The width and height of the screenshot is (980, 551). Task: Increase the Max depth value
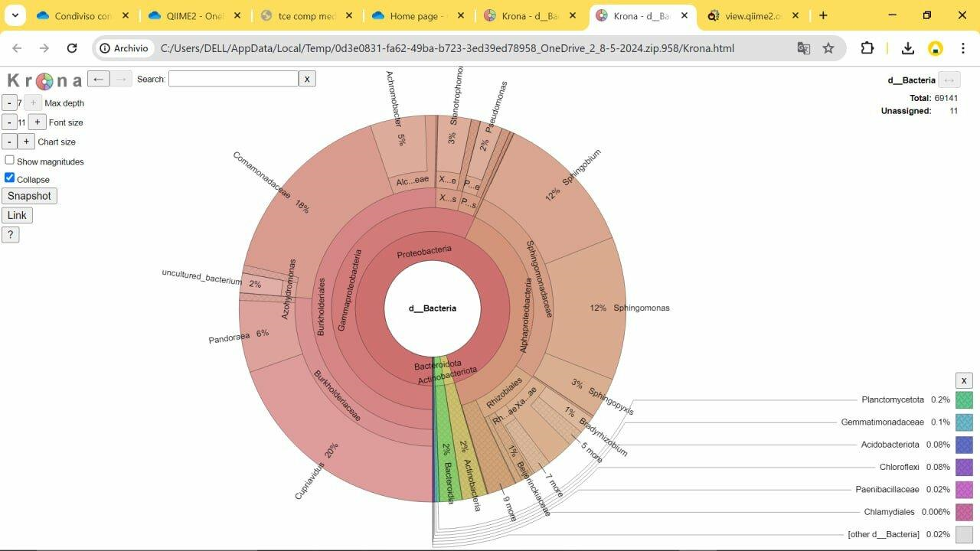pos(33,103)
